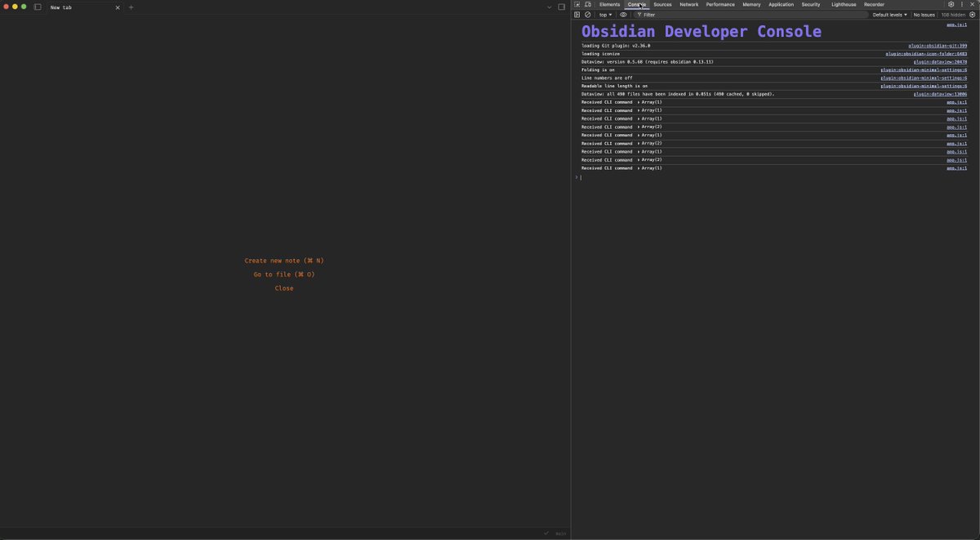Switch to the Memory tab
This screenshot has height=540, width=980.
pyautogui.click(x=751, y=4)
